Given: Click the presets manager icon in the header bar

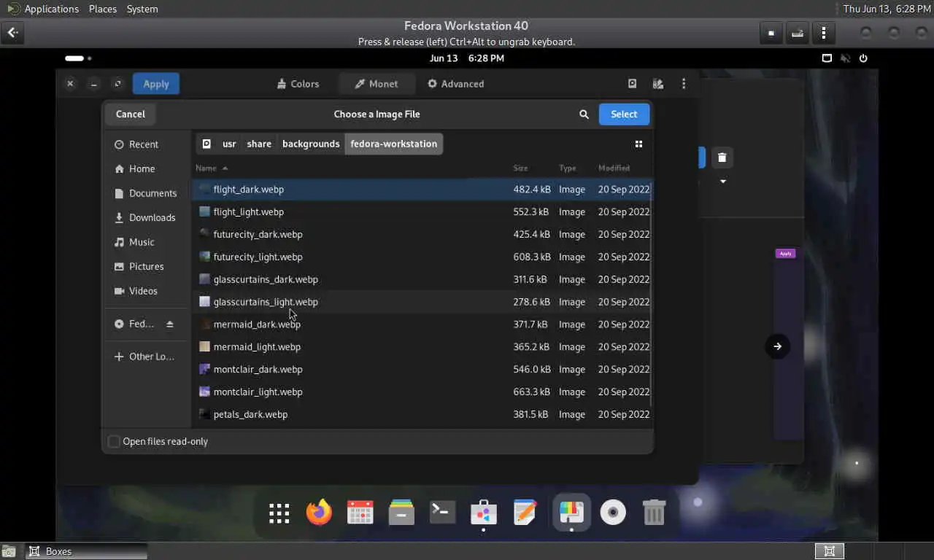Looking at the screenshot, I should pyautogui.click(x=658, y=84).
